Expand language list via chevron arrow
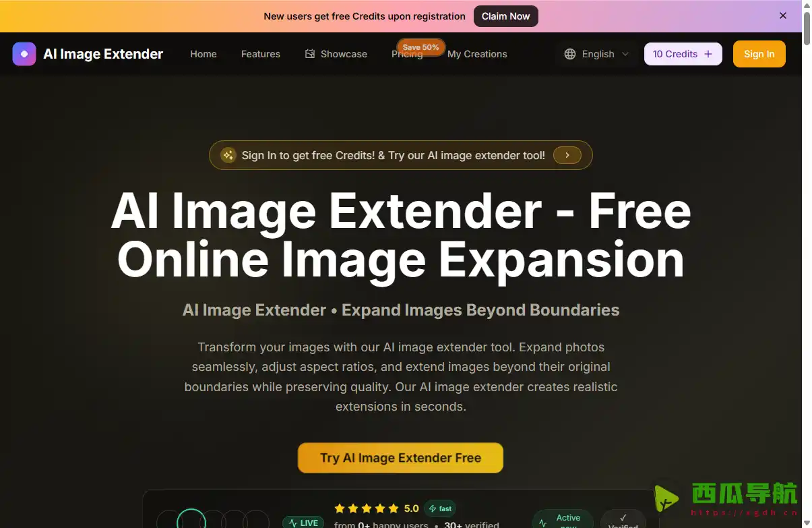Image resolution: width=812 pixels, height=528 pixels. [x=625, y=54]
